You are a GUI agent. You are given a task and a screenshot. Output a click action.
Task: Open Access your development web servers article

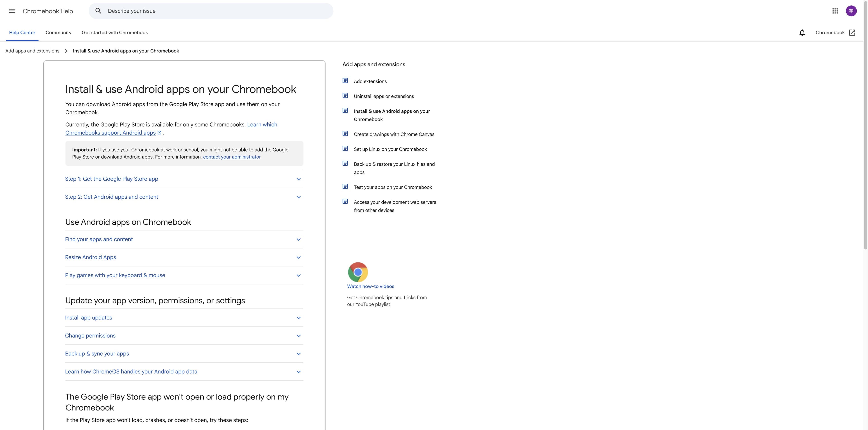(395, 206)
